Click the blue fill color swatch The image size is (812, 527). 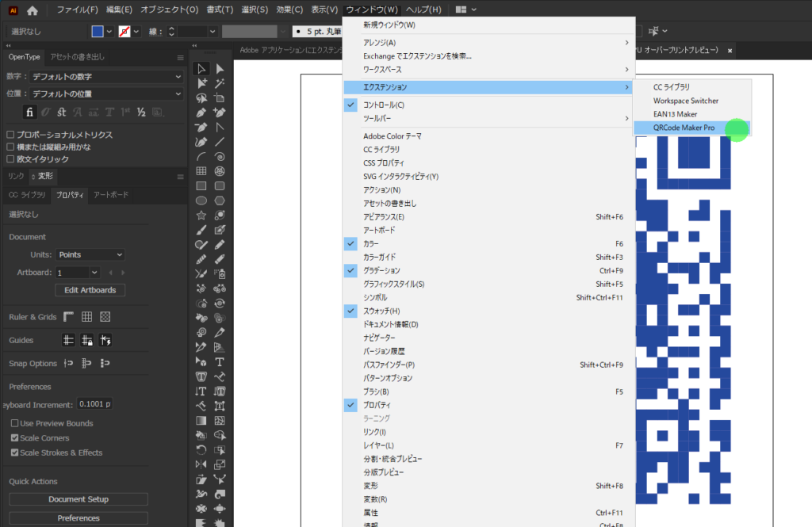tap(97, 32)
